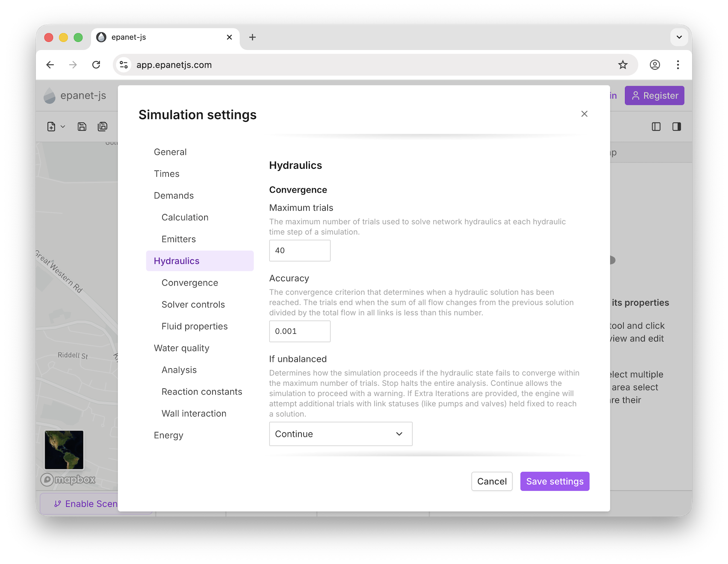Click Save settings button
Image resolution: width=728 pixels, height=564 pixels.
pyautogui.click(x=555, y=481)
